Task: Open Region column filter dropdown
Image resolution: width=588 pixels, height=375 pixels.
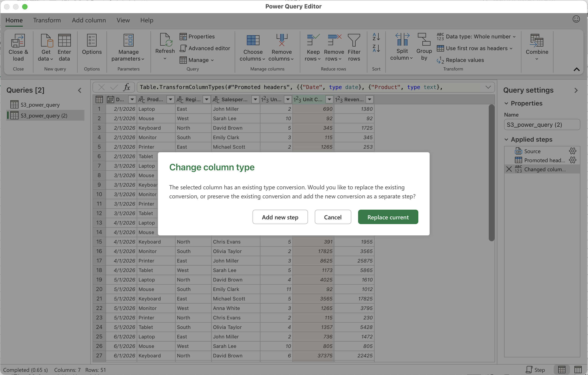Action: pos(207,99)
